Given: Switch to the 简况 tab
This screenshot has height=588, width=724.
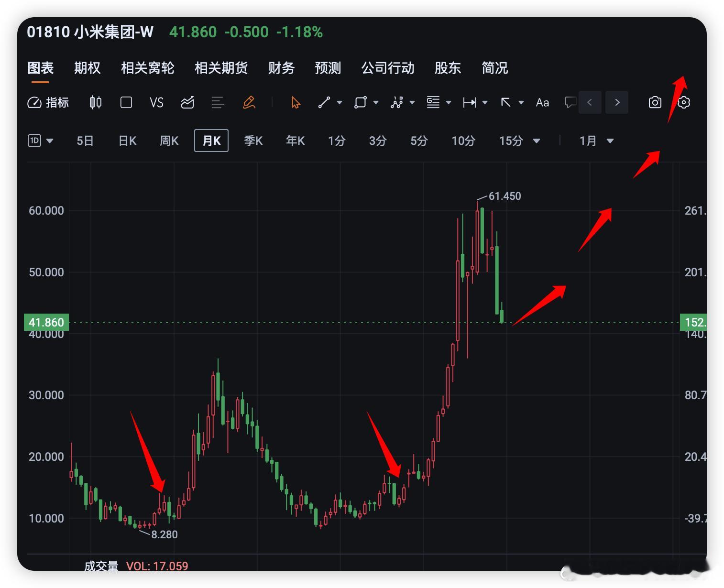Looking at the screenshot, I should tap(495, 68).
